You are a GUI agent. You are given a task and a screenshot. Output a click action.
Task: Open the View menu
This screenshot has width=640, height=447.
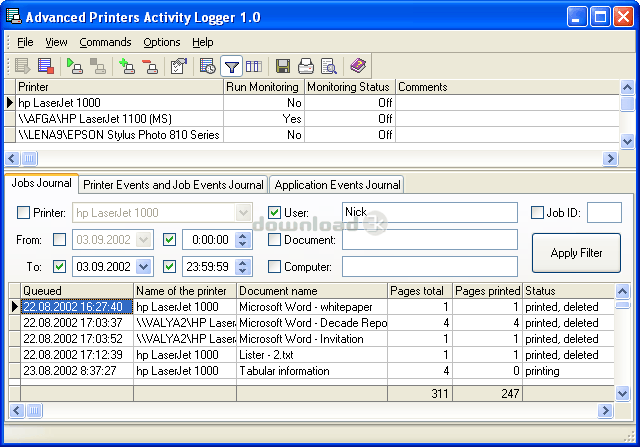click(56, 42)
